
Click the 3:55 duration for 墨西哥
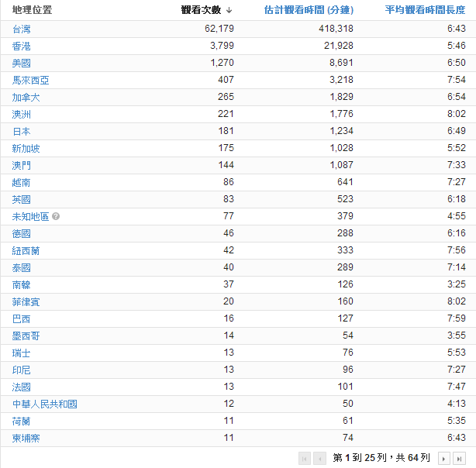coord(457,335)
